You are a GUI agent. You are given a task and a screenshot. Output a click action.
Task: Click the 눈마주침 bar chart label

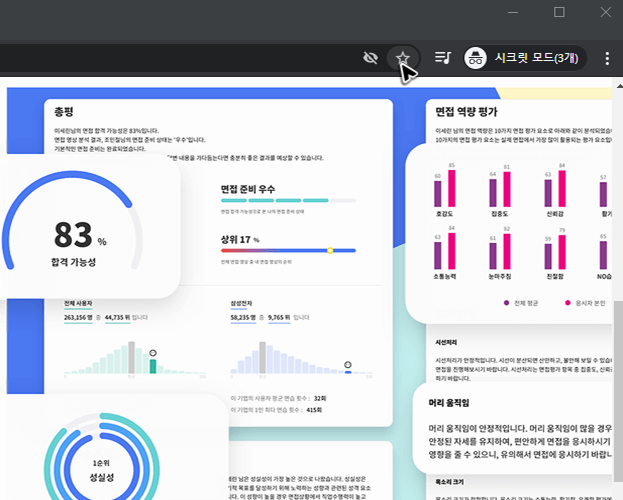click(499, 276)
